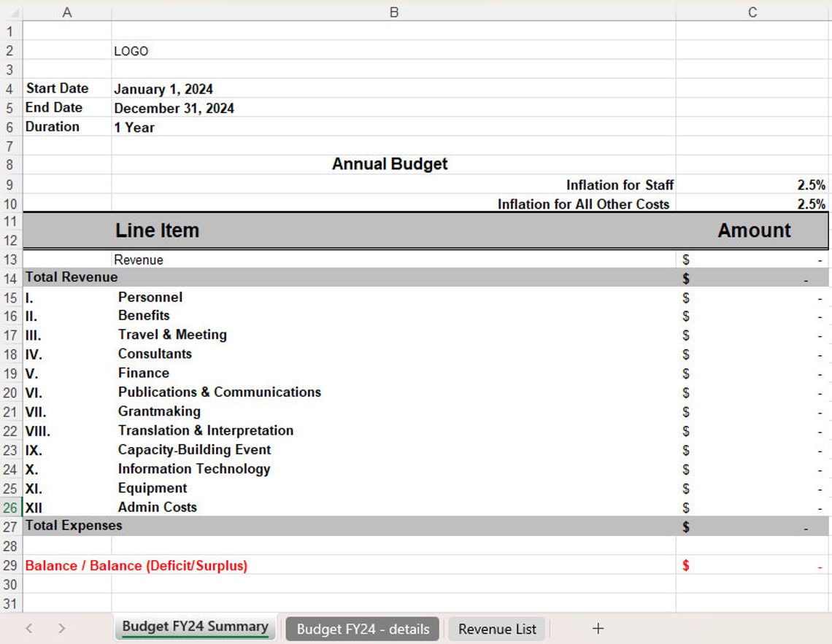This screenshot has height=644, width=832.
Task: Select the Budget FY24 Summary tab
Action: point(195,626)
